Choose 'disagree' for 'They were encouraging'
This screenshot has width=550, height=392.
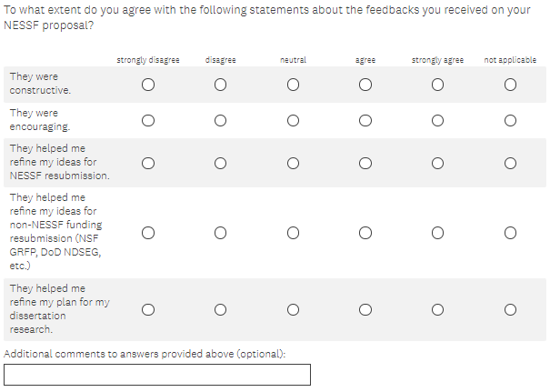pyautogui.click(x=220, y=120)
